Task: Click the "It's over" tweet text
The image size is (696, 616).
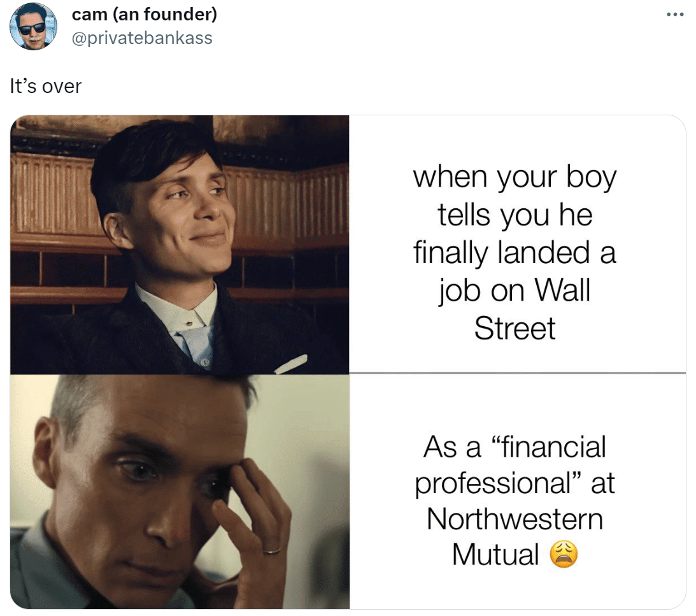Action: tap(46, 86)
